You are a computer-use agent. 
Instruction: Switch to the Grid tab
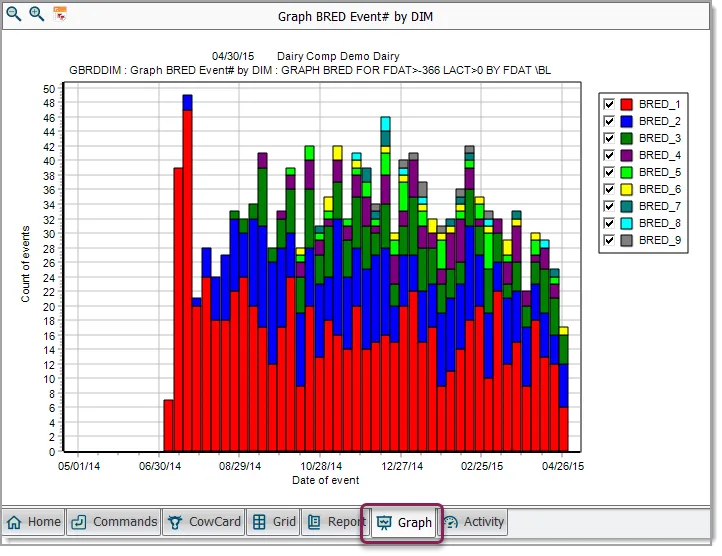pyautogui.click(x=274, y=522)
